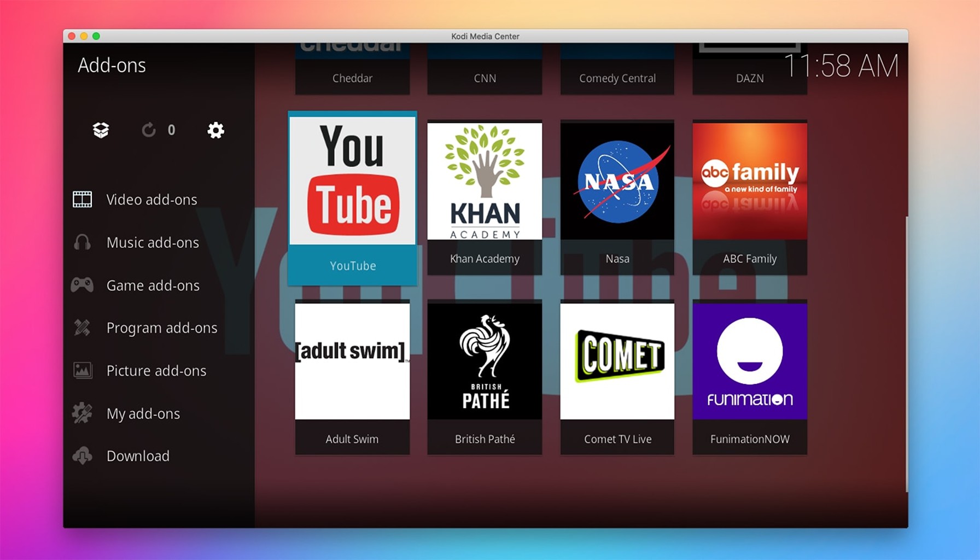
Task: Click the Program add-ons tools icon
Action: (82, 328)
